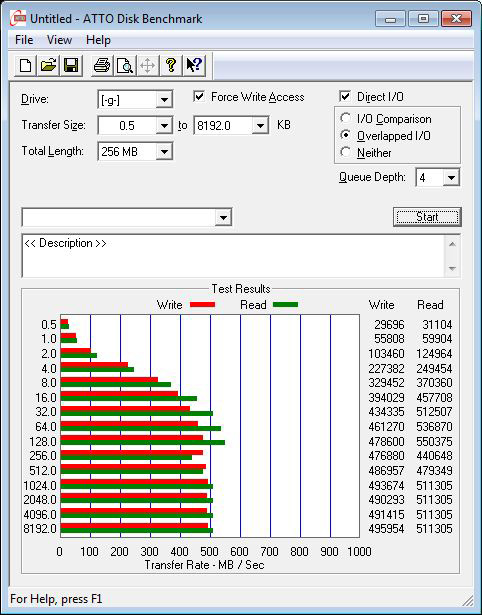The image size is (482, 615).
Task: Click the yellow question mark About icon
Action: (171, 65)
